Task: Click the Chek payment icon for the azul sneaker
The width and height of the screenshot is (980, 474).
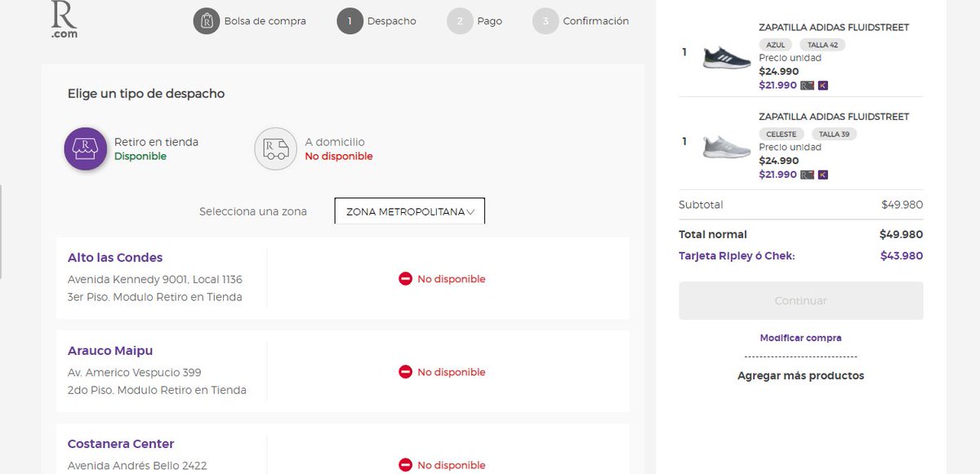Action: pyautogui.click(x=823, y=85)
